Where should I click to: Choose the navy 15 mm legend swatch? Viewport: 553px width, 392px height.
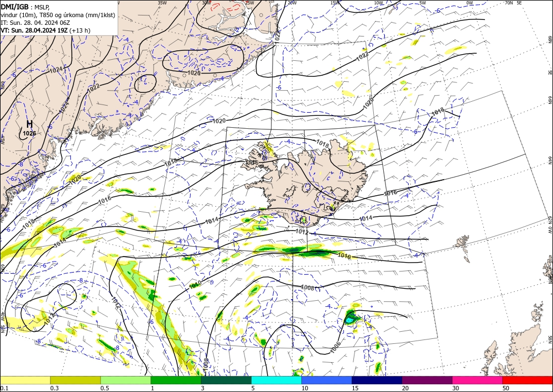tap(377, 380)
